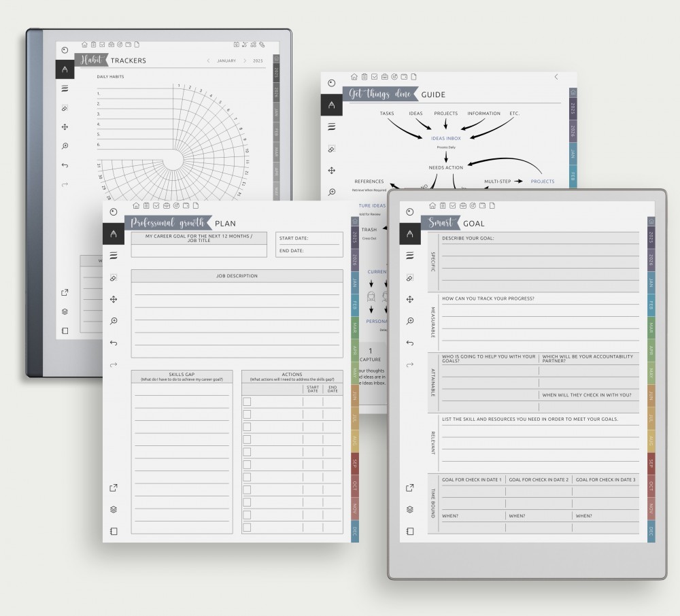
Task: Click the undo arrow on the Professional Growth page
Action: coord(113,343)
